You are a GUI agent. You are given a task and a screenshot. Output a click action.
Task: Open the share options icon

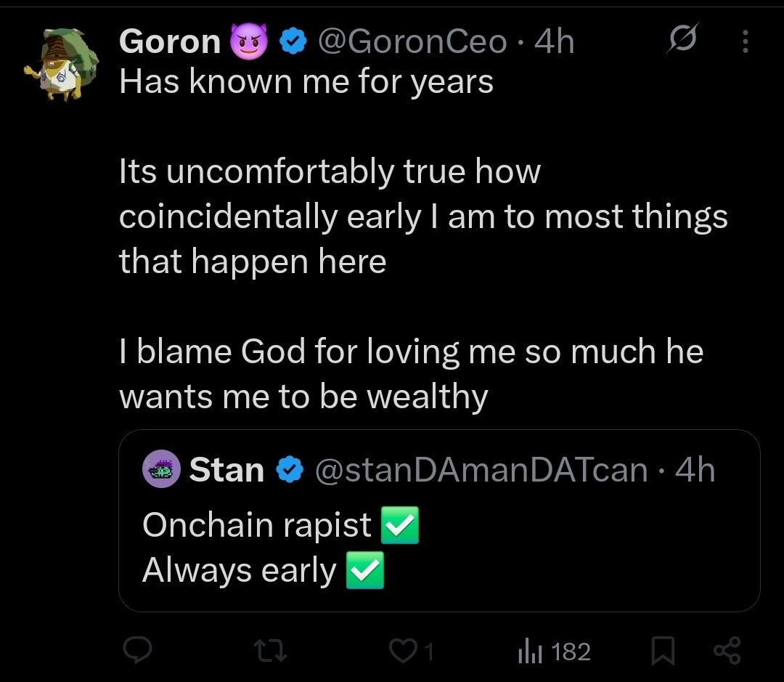coord(727,651)
